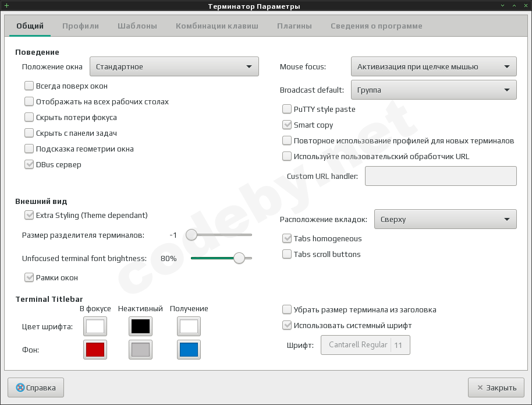Open gray Неактивный background swatch
Viewport: 532px width, 405px height.
click(x=140, y=350)
